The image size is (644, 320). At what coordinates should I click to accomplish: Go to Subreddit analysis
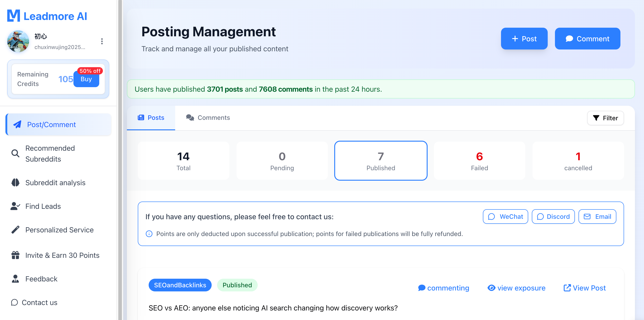[x=58, y=182]
